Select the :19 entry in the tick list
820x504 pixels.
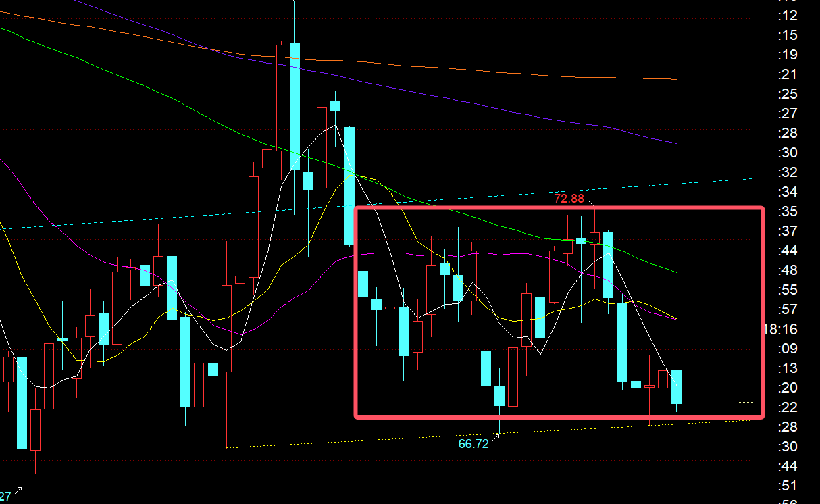[787, 55]
